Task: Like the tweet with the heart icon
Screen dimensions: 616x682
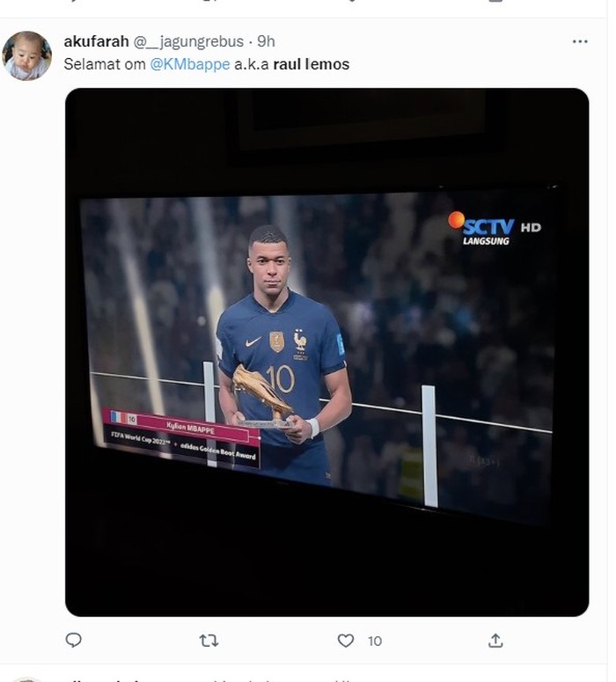Action: [346, 641]
